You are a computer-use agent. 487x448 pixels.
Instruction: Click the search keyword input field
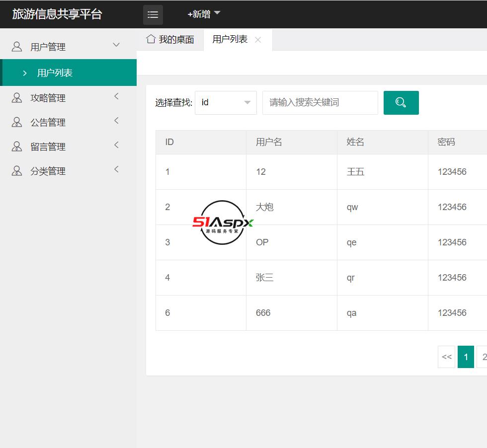coord(320,103)
